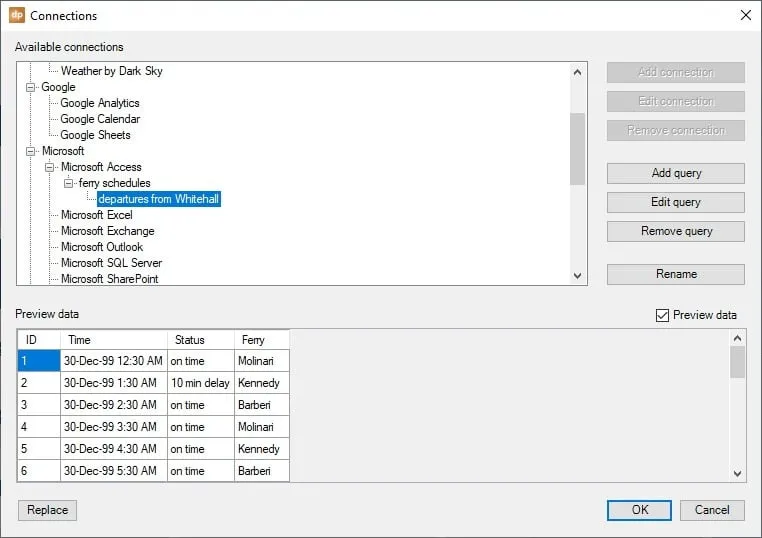
Task: Click preview data scroll up arrow
Action: 737,338
